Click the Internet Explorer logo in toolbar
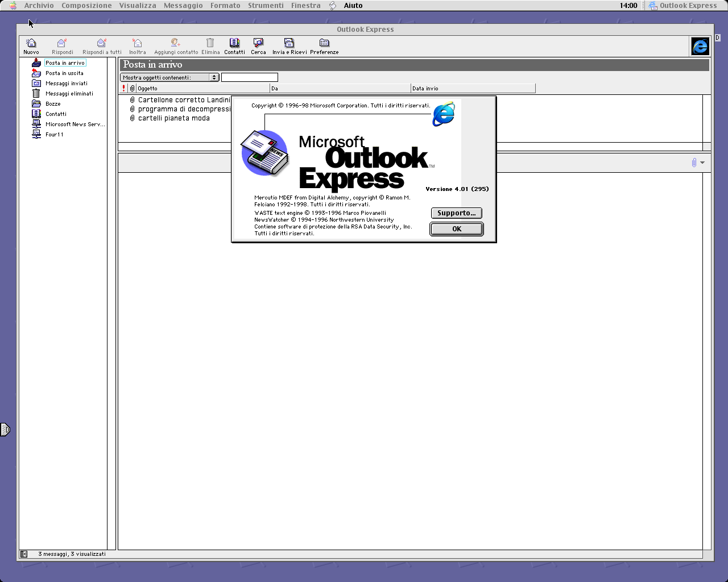Viewport: 728px width, 582px height. pyautogui.click(x=700, y=46)
